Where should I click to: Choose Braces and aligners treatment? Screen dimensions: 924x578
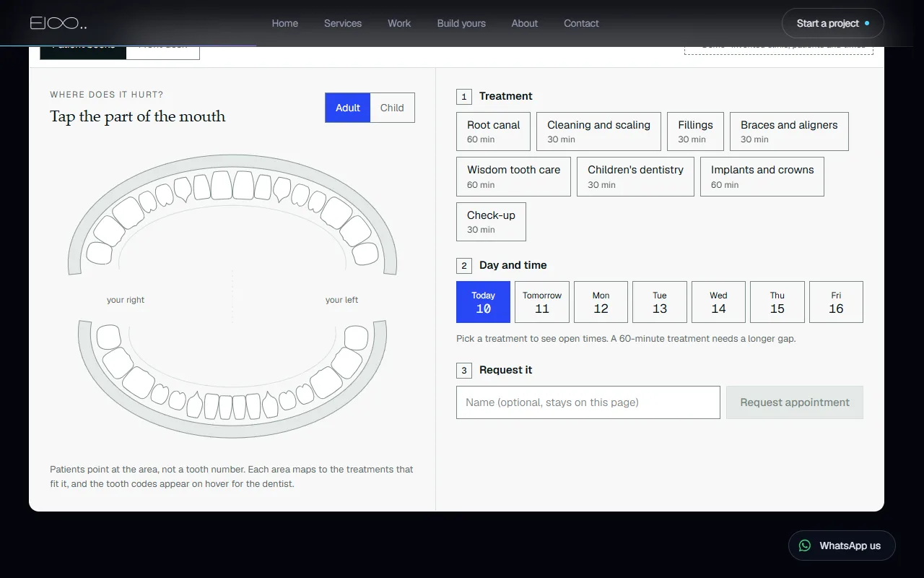click(x=789, y=131)
